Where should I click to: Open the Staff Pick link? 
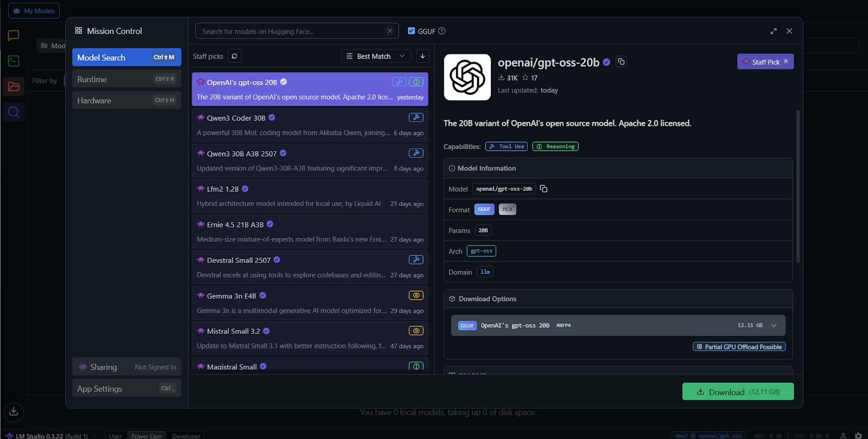(765, 62)
